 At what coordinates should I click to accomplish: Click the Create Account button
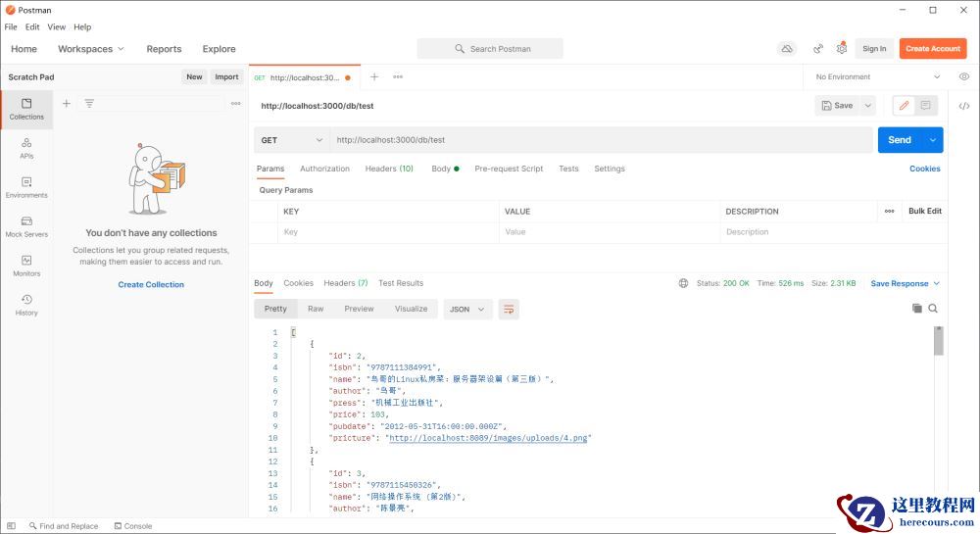933,49
